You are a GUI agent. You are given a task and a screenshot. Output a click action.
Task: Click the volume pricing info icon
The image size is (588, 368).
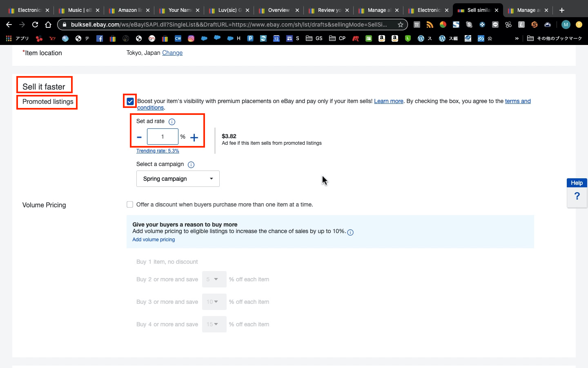tap(350, 232)
